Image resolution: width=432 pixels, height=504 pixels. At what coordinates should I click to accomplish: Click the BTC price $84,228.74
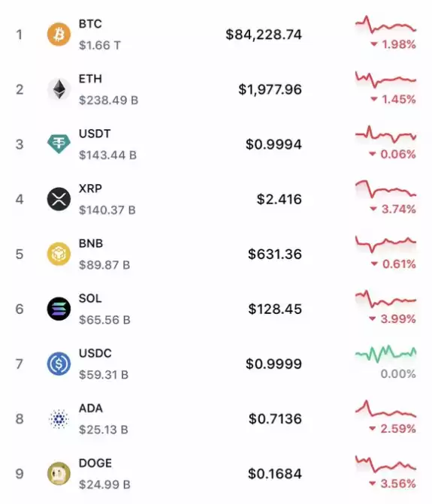(264, 35)
